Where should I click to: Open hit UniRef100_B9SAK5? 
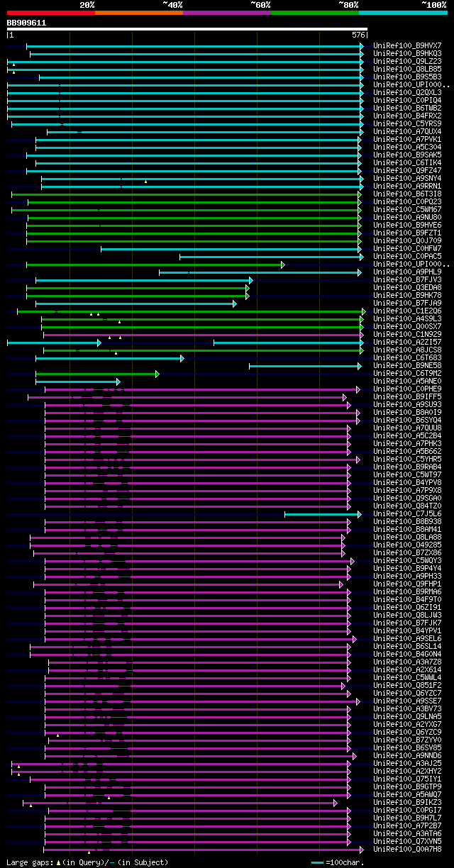(x=408, y=155)
